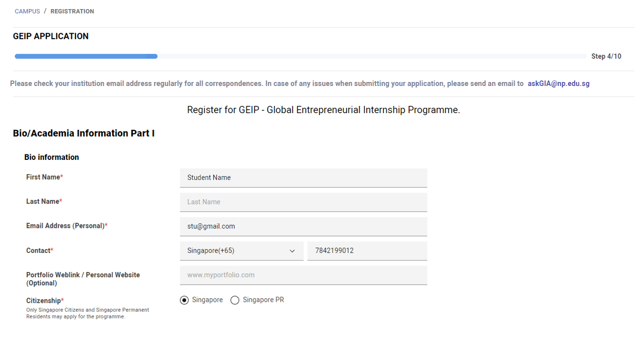Click the Bio information section heading
The image size is (644, 346).
(x=52, y=157)
